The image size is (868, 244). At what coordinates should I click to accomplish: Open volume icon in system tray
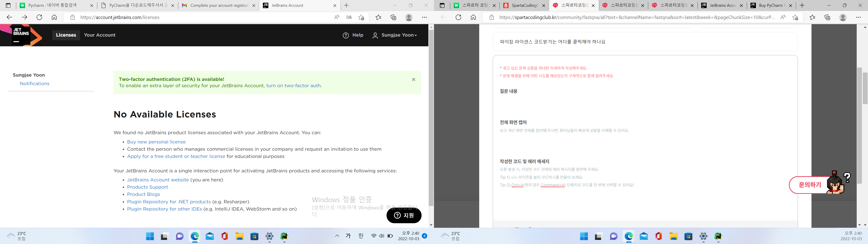381,236
